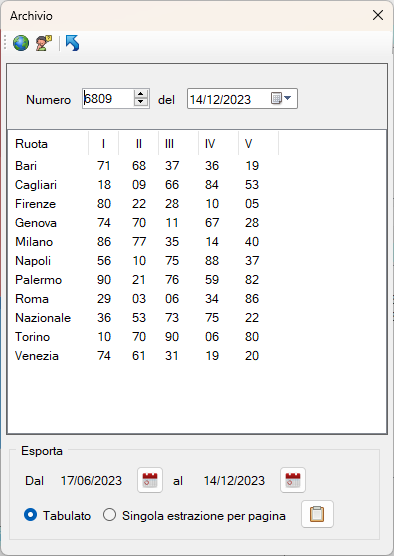The height and width of the screenshot is (556, 394).
Task: Click inside the Numero 6809 field
Action: [x=108, y=99]
